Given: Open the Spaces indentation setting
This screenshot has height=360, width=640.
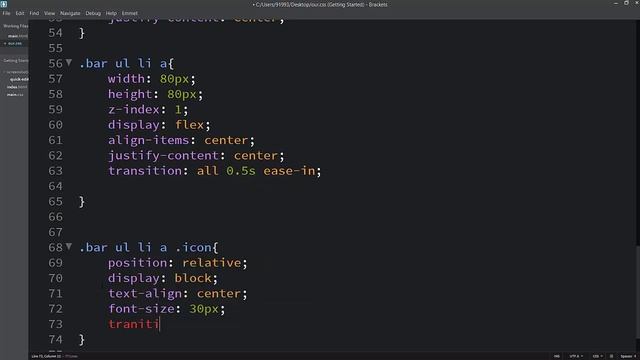Looking at the screenshot, I should 628,356.
